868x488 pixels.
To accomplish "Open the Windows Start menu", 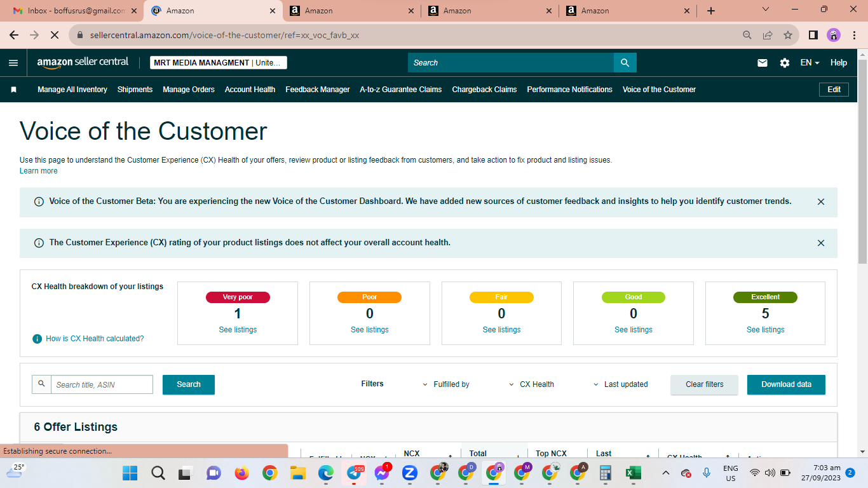I will 130,473.
